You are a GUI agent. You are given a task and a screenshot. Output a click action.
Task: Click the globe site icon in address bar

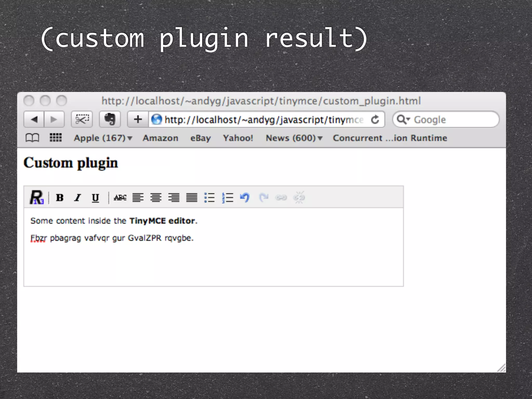pyautogui.click(x=157, y=119)
